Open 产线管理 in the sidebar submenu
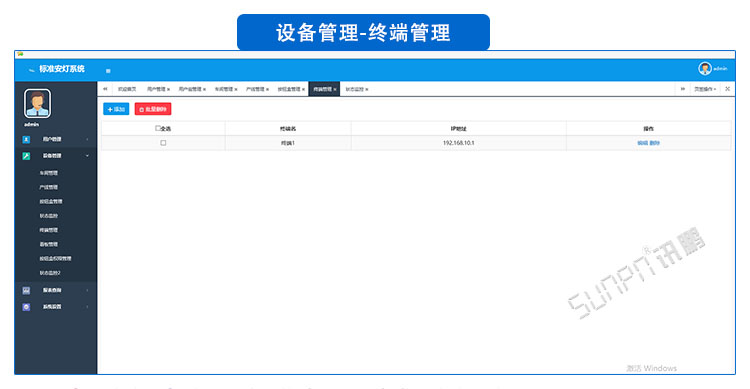Screen dimensions: 750x389 (48, 187)
